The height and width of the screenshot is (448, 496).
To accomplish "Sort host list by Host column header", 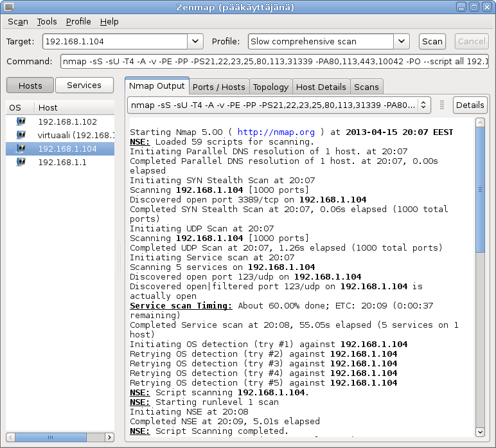I will tap(75, 107).
